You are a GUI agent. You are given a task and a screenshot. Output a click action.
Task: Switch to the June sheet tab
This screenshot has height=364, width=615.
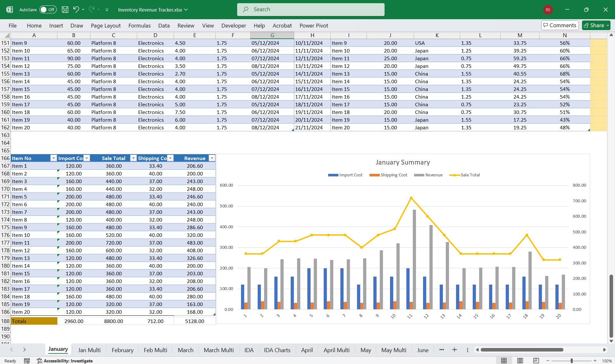(x=422, y=350)
